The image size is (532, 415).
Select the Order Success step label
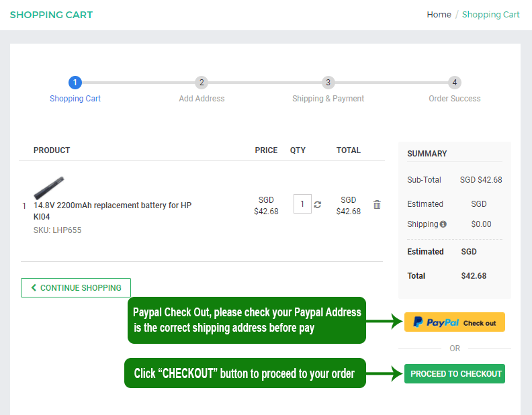[455, 99]
